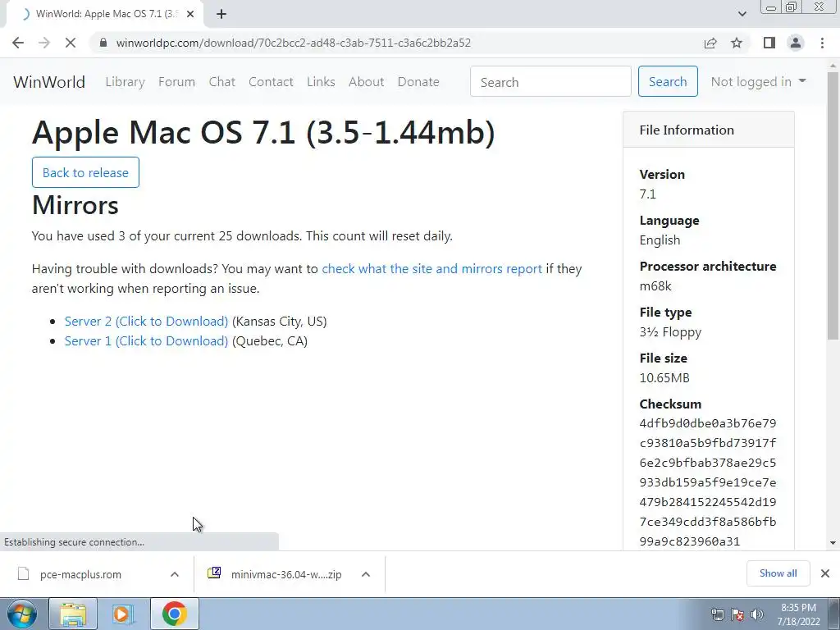Click the Back to release button
The height and width of the screenshot is (630, 840).
[x=85, y=172]
